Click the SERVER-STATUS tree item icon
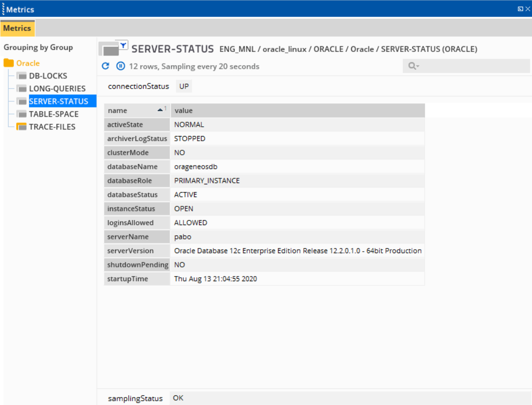This screenshot has width=532, height=405. tap(21, 101)
